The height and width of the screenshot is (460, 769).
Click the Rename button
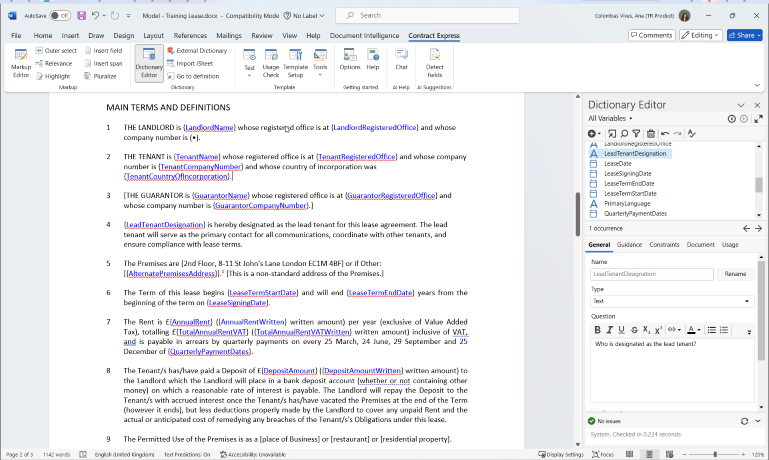pyautogui.click(x=735, y=273)
